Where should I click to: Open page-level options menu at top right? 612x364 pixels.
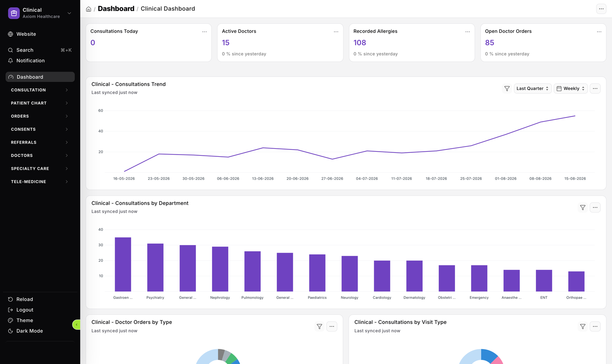pos(601,9)
